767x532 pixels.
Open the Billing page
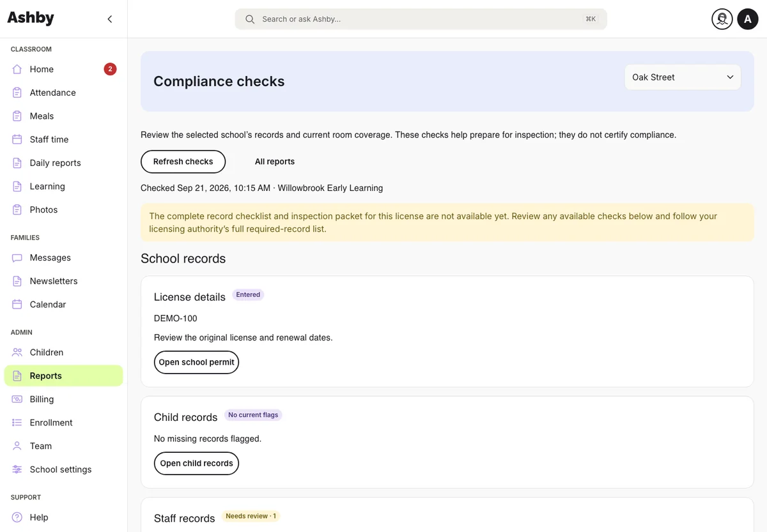pyautogui.click(x=64, y=399)
